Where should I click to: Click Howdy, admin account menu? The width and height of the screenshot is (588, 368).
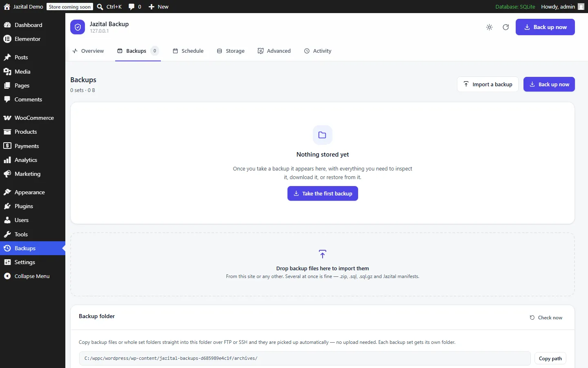tap(562, 7)
